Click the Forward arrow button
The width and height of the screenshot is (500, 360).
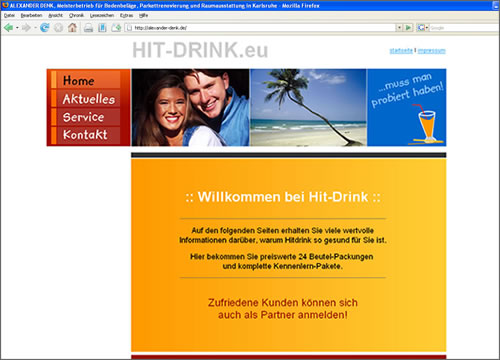(x=26, y=28)
